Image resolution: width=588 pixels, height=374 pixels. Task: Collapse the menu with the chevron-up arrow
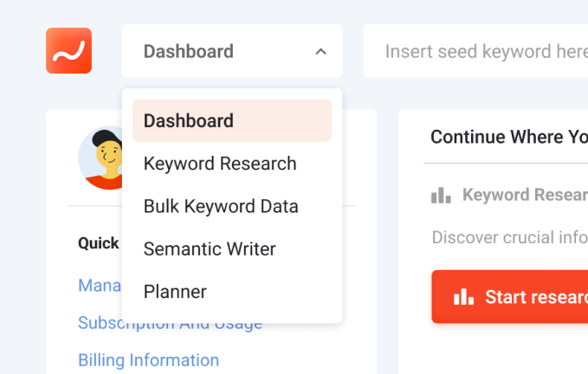[x=320, y=52]
